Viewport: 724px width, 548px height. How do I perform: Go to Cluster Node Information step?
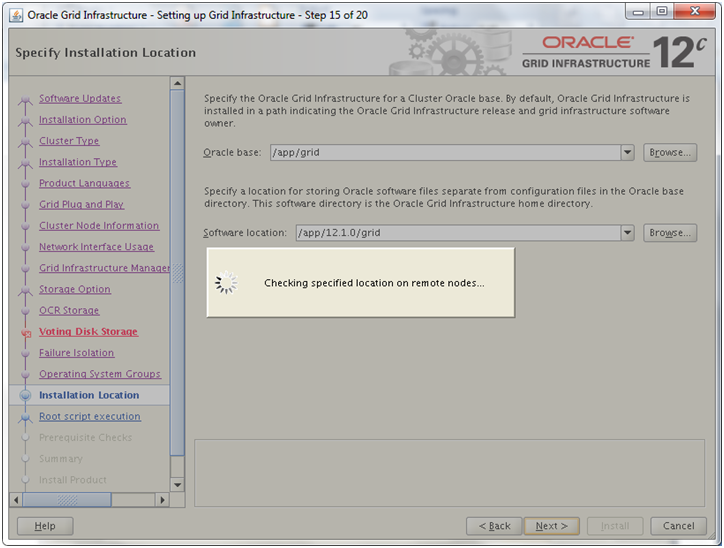[x=99, y=226]
